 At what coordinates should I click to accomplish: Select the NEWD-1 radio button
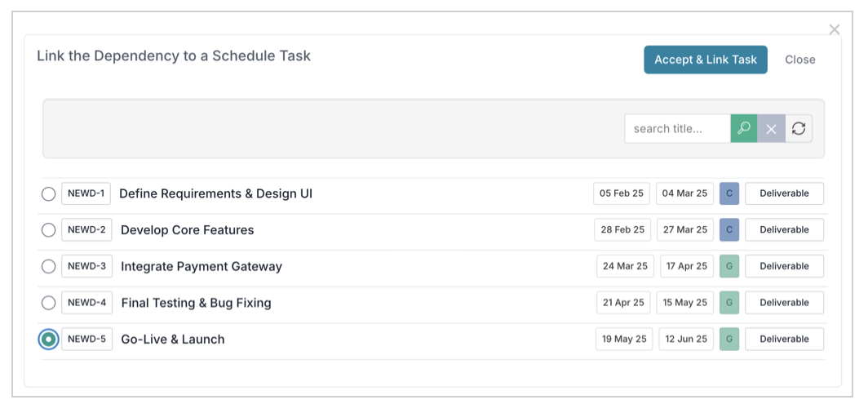tap(49, 193)
